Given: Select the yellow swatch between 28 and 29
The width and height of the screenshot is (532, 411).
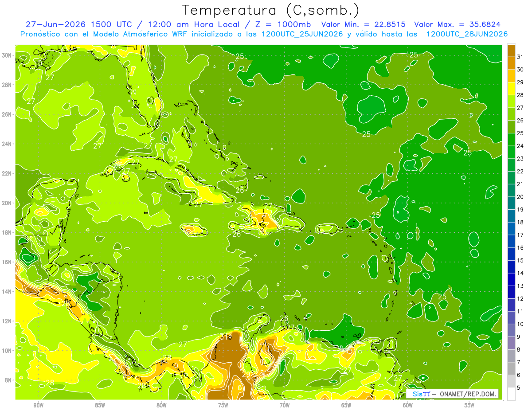Looking at the screenshot, I should point(511,89).
